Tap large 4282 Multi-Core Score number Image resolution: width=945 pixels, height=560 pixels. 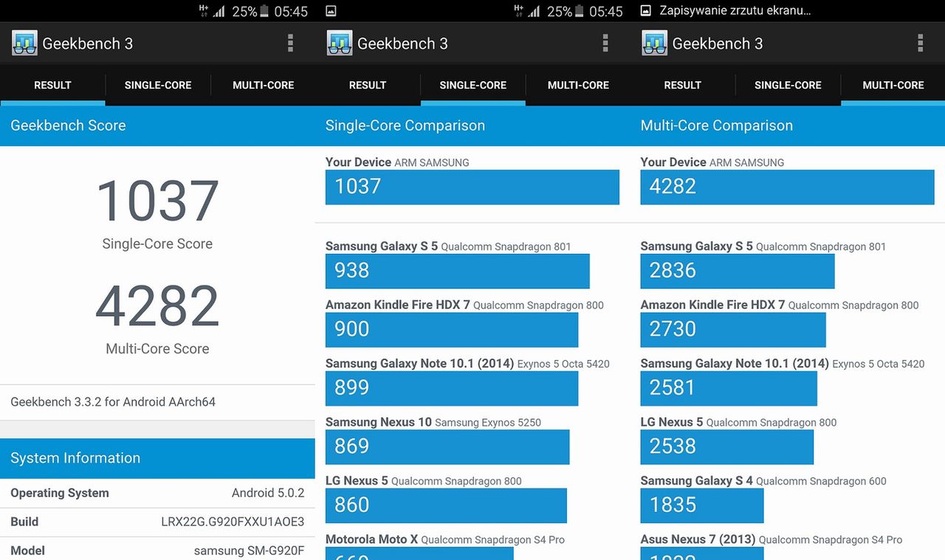pos(157,306)
